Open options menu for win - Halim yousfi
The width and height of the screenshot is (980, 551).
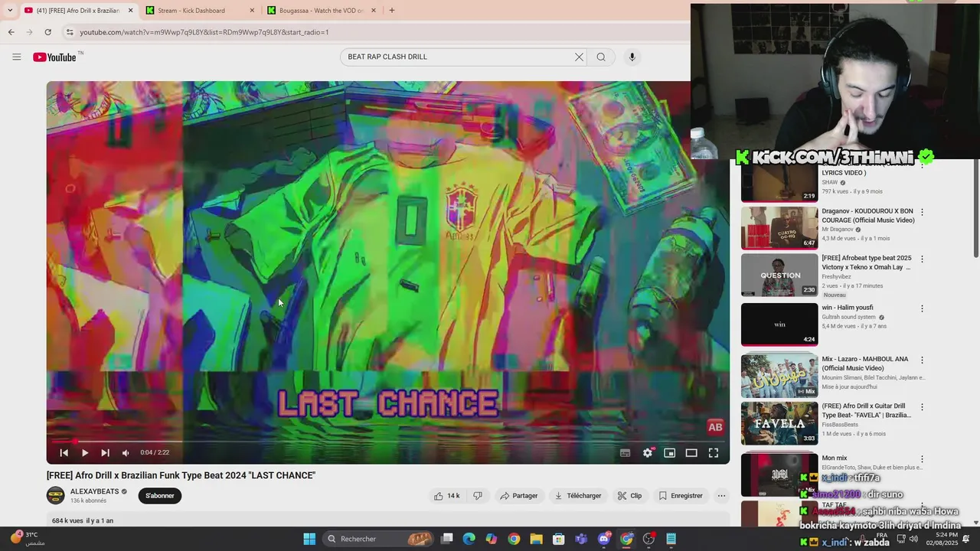pos(922,308)
